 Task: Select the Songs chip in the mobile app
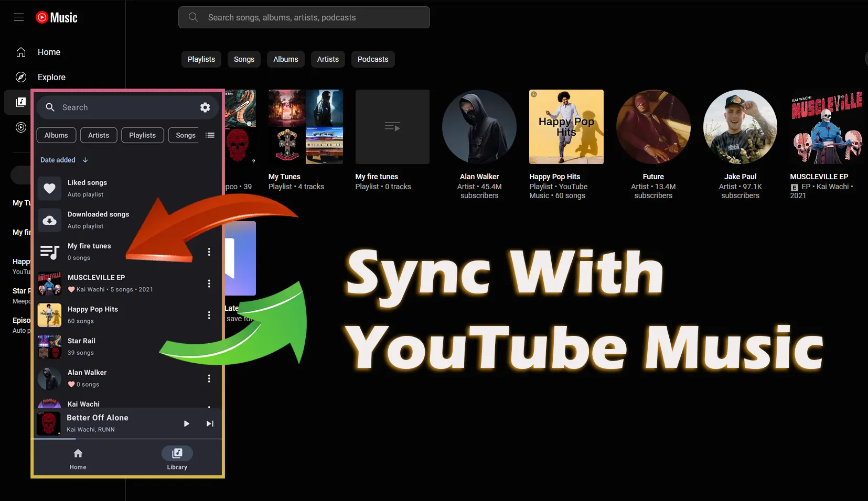pos(185,135)
